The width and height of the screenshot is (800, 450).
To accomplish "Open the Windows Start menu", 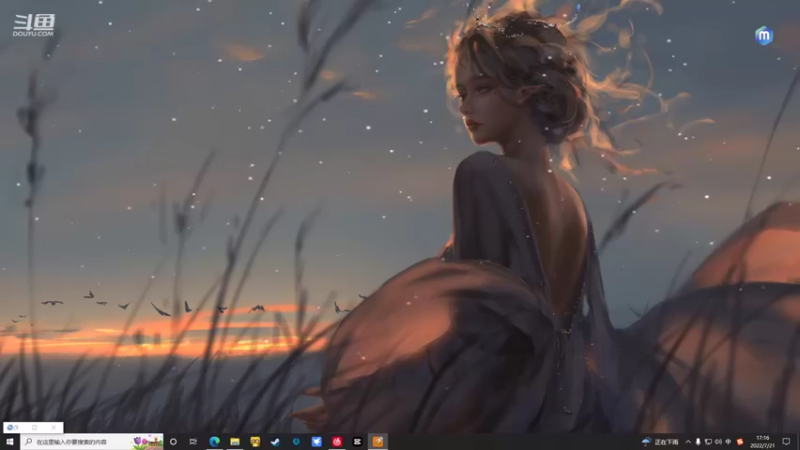I will tap(10, 442).
